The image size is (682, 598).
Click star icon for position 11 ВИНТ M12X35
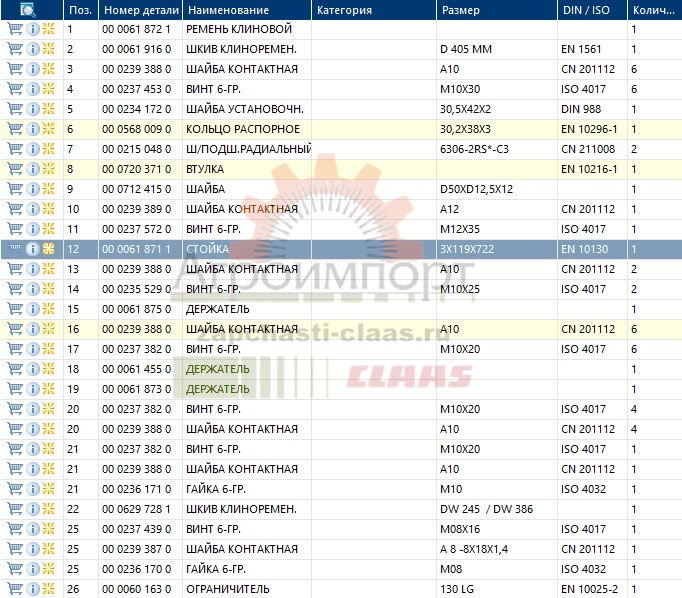coord(49,229)
